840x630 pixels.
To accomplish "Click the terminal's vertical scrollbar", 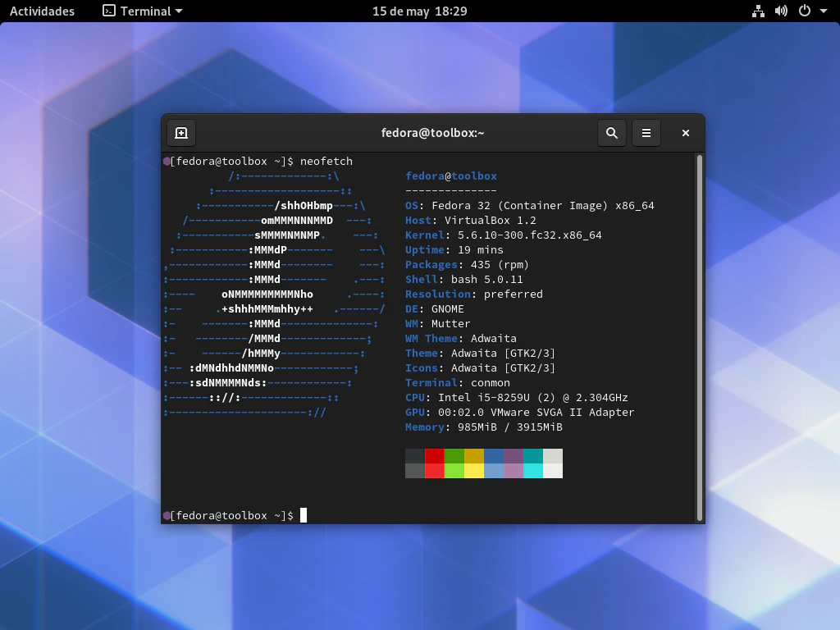I will click(x=699, y=336).
